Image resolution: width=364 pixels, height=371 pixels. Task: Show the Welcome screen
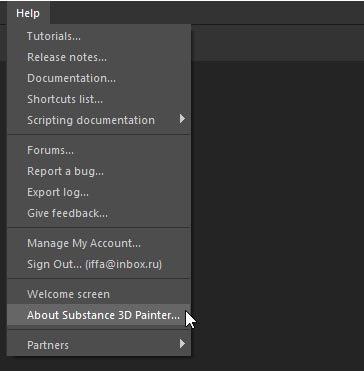click(99, 294)
